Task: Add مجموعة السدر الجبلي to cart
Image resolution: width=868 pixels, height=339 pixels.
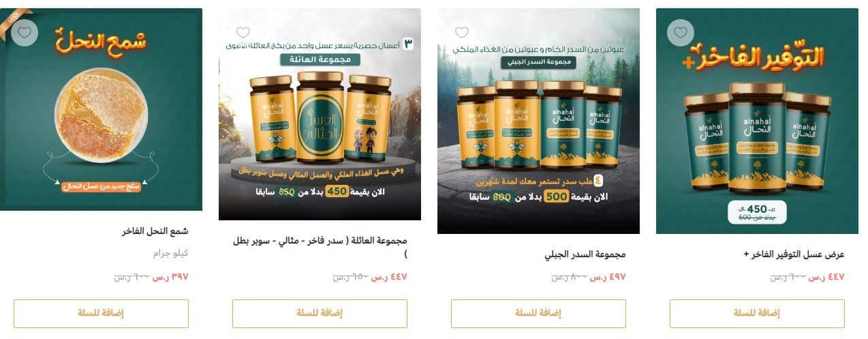Action: (x=538, y=313)
